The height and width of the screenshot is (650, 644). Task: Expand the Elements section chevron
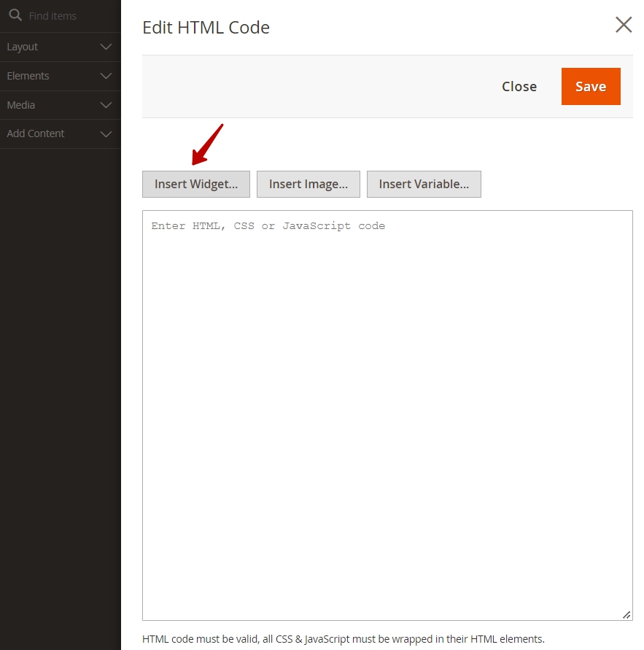click(106, 76)
